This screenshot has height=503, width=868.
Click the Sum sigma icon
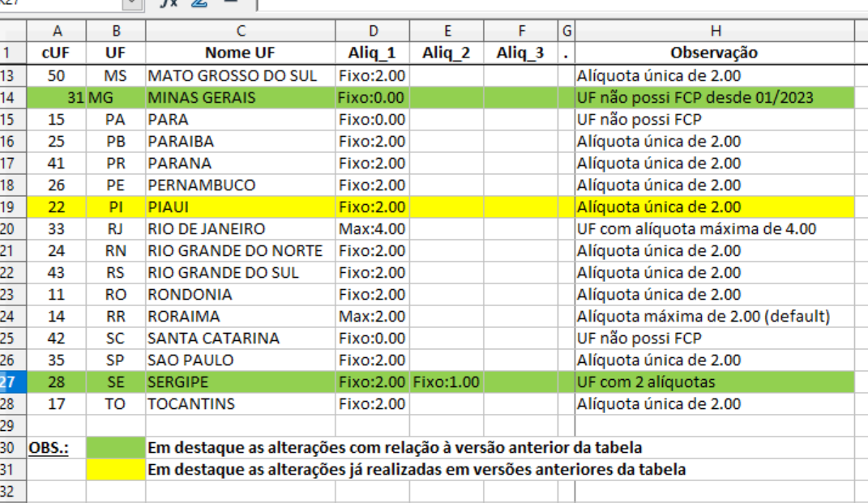tap(199, 3)
